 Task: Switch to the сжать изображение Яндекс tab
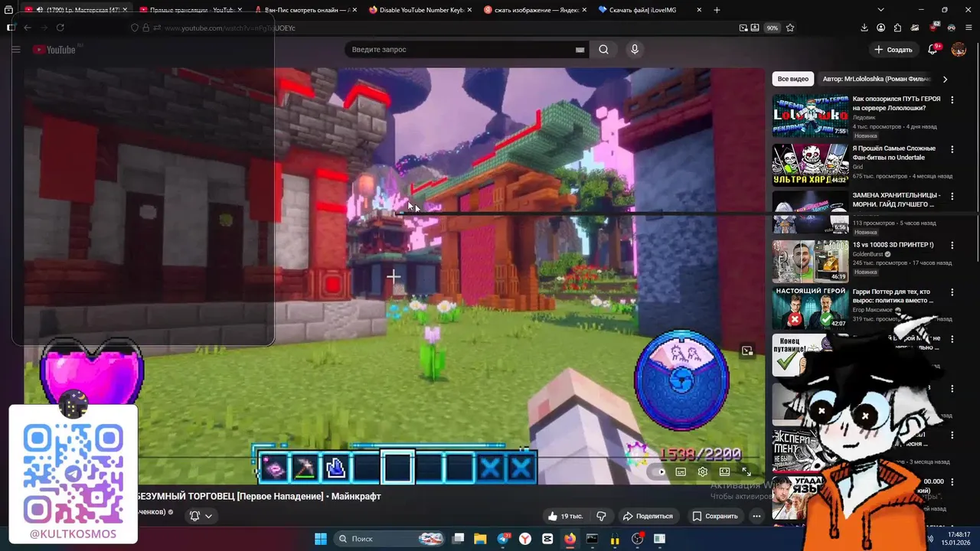533,10
